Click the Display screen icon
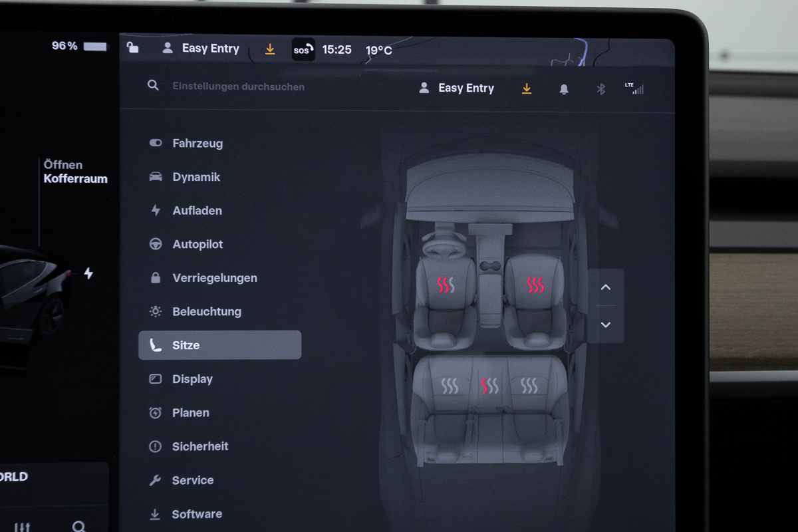The image size is (798, 532). pyautogui.click(x=156, y=379)
